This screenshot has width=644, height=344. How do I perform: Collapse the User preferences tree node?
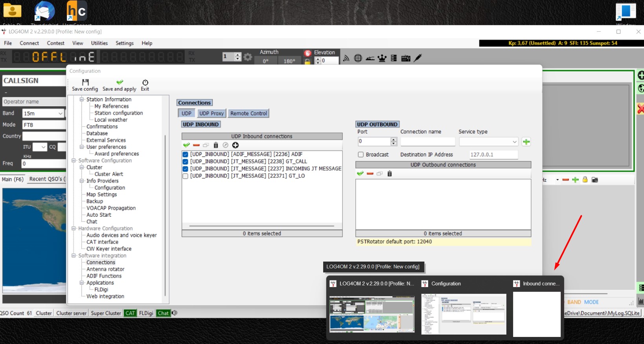[82, 147]
